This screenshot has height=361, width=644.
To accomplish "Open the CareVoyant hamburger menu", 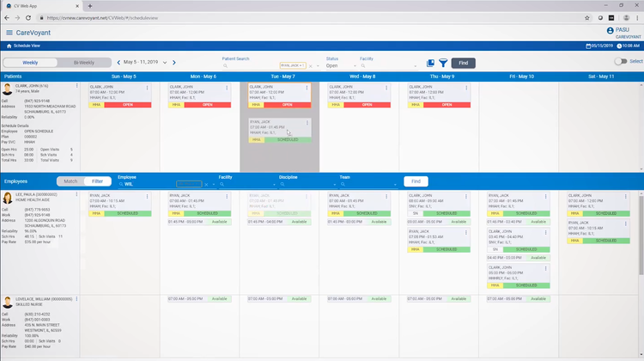I will [9, 33].
